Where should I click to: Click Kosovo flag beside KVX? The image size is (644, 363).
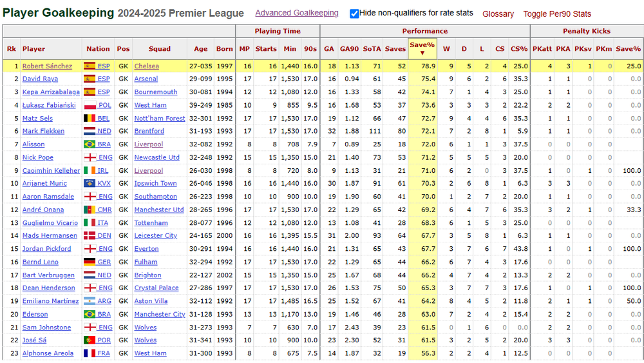pos(90,183)
